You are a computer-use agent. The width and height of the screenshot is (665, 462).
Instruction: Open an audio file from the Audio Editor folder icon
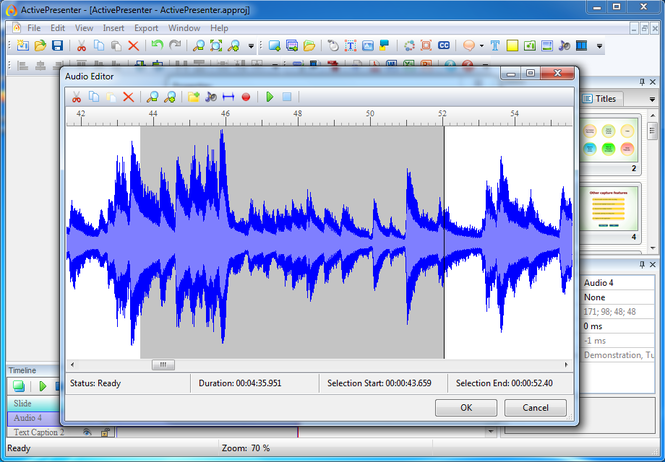tap(193, 97)
